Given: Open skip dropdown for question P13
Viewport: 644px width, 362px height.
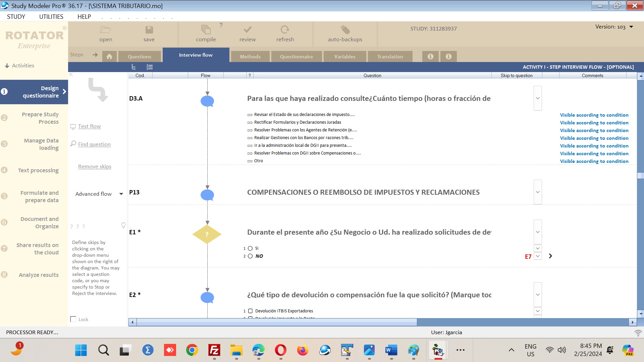Looking at the screenshot, I should [537, 192].
